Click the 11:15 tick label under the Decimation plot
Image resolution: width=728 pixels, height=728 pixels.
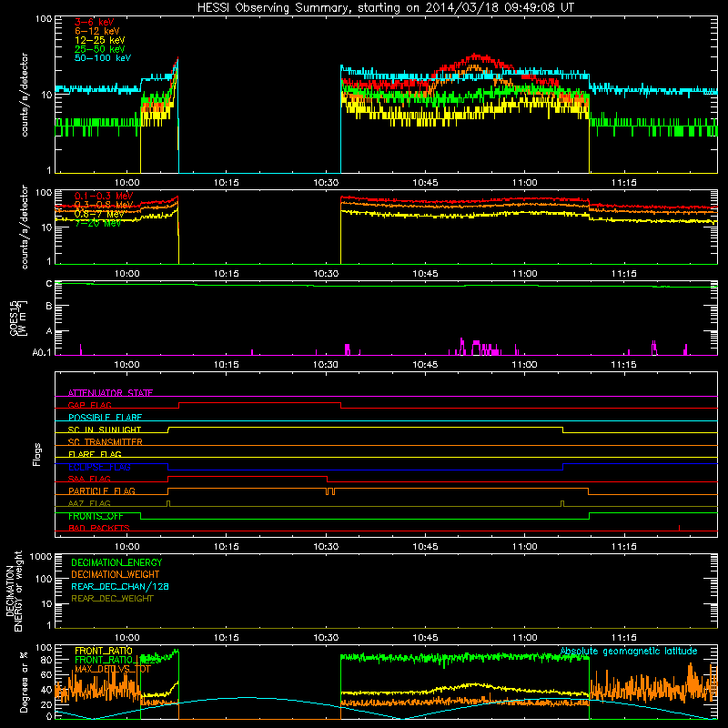[x=624, y=638]
